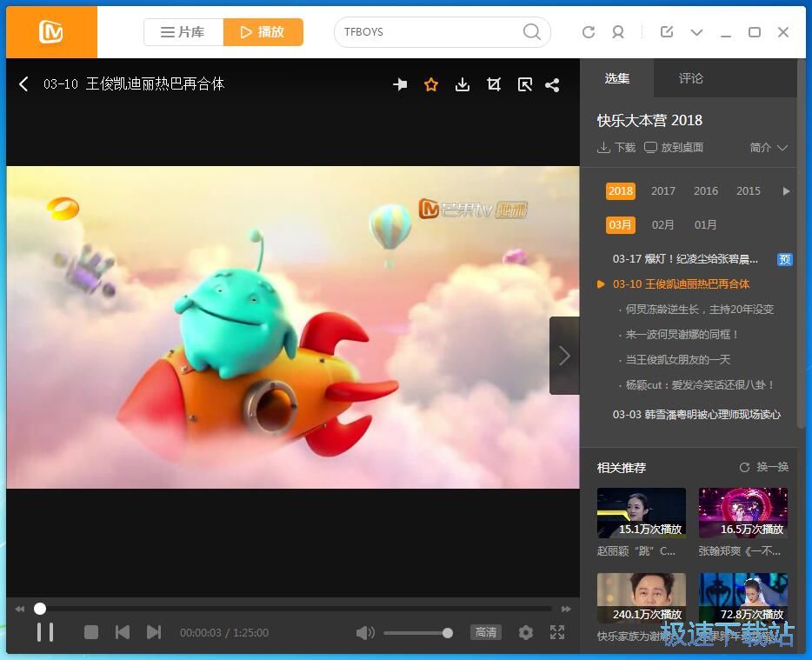
Task: Click the volume slider handle
Action: [x=448, y=633]
